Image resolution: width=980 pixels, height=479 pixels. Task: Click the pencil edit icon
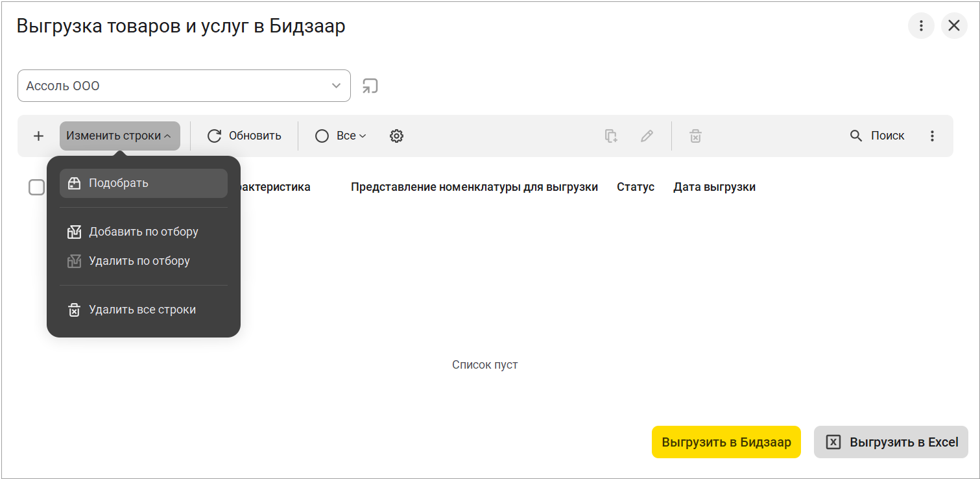click(647, 136)
